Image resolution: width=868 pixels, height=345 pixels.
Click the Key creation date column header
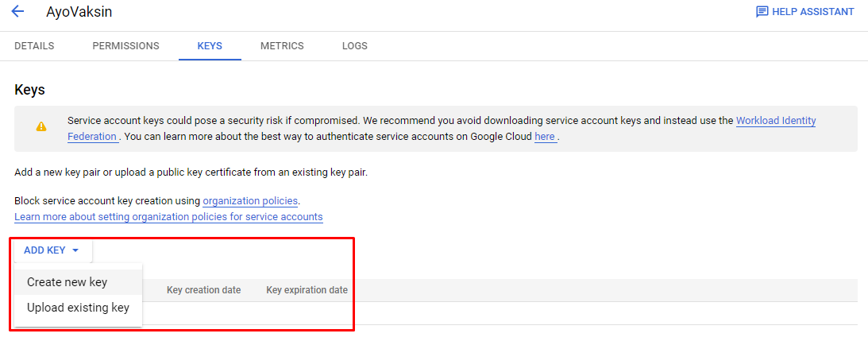click(204, 290)
